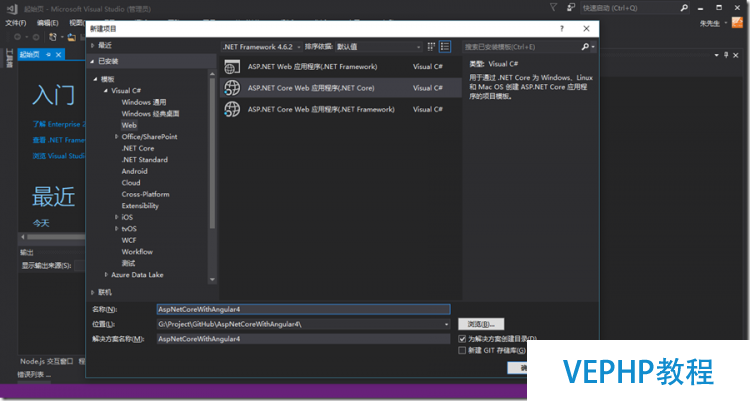Screen dimensions: 750x401
Task: Open 浏览 Visual Studio link
Action: (x=59, y=156)
